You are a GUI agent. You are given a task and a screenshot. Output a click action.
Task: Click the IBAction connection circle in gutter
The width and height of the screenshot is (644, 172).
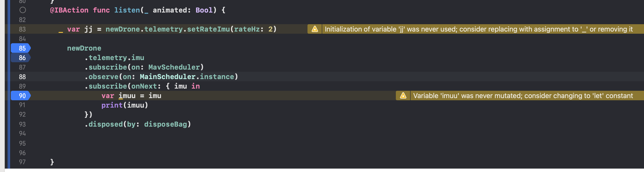click(x=23, y=10)
